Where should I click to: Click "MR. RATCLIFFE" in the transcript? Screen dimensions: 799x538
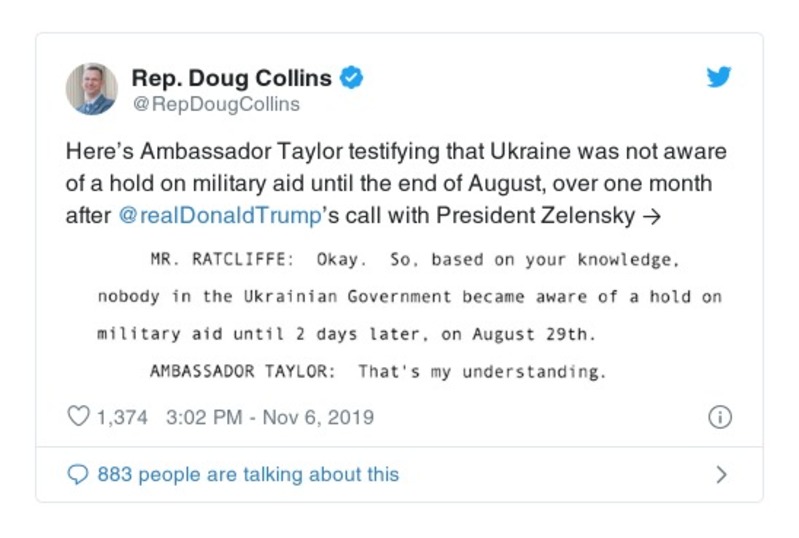[218, 260]
